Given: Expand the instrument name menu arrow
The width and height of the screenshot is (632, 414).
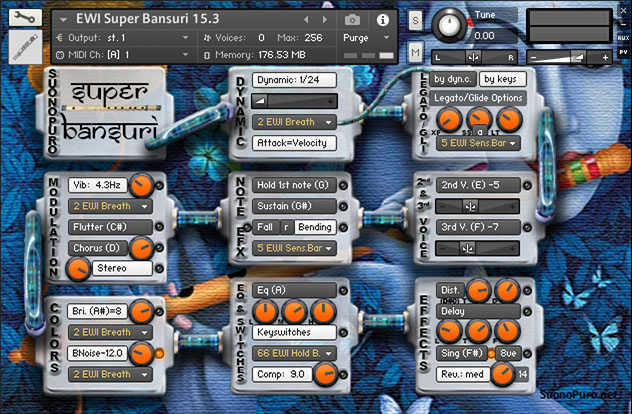Looking at the screenshot, I should 63,19.
